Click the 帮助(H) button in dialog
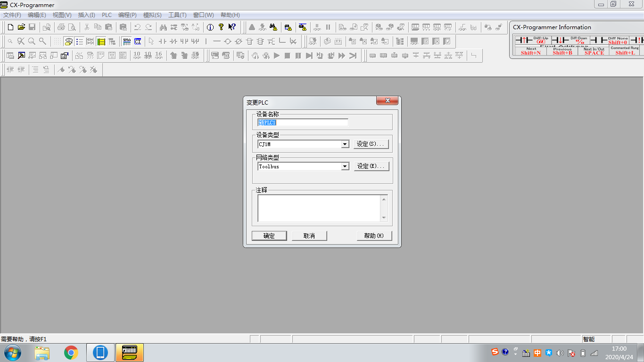The image size is (644, 362). coord(374,236)
